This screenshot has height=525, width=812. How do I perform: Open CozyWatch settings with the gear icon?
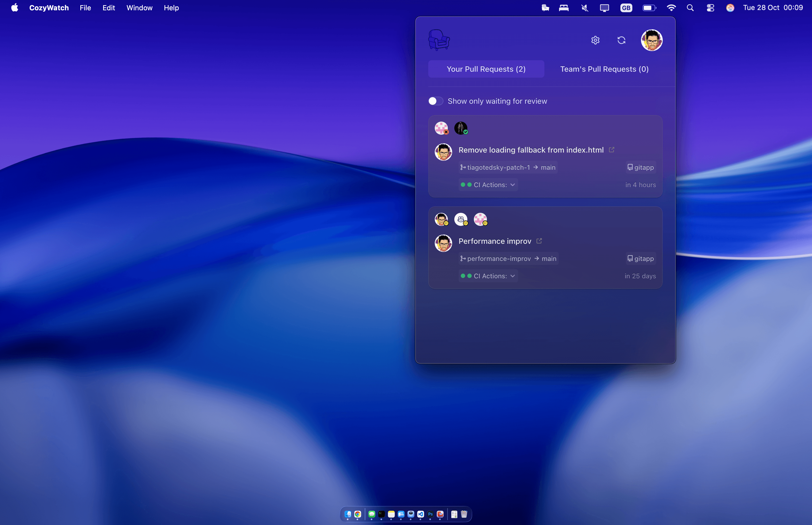point(595,40)
